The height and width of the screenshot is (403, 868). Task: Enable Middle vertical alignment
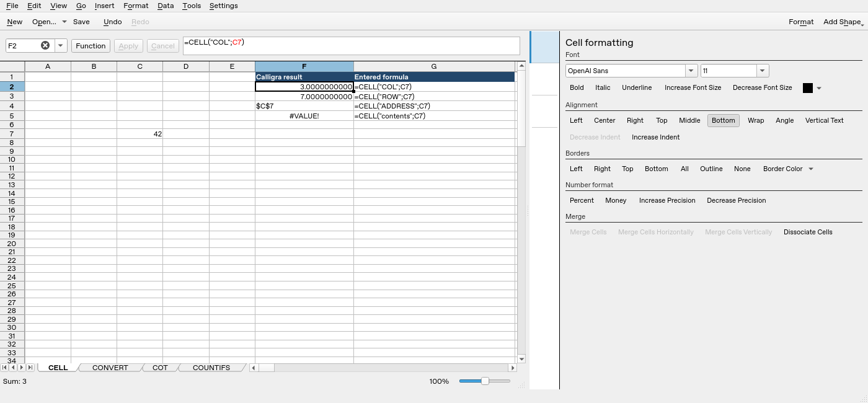click(689, 121)
